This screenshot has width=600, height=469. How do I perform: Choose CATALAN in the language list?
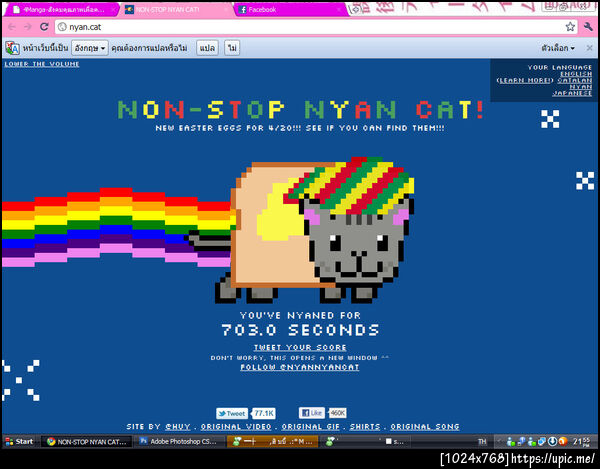coord(575,80)
